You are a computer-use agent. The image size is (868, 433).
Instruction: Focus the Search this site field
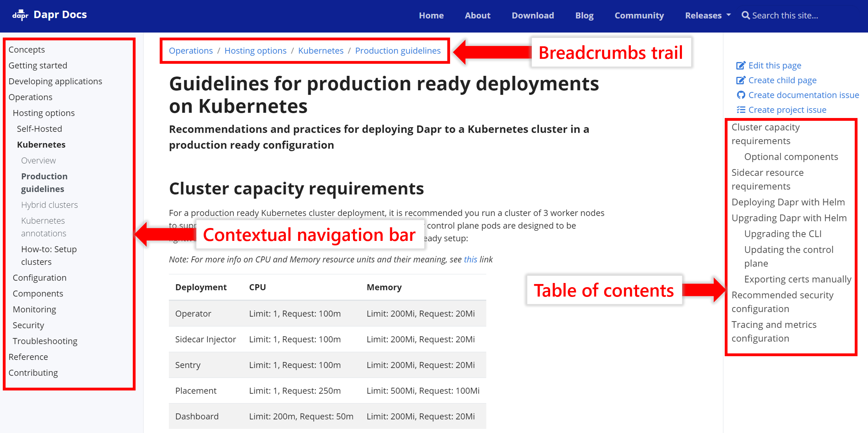click(x=786, y=15)
